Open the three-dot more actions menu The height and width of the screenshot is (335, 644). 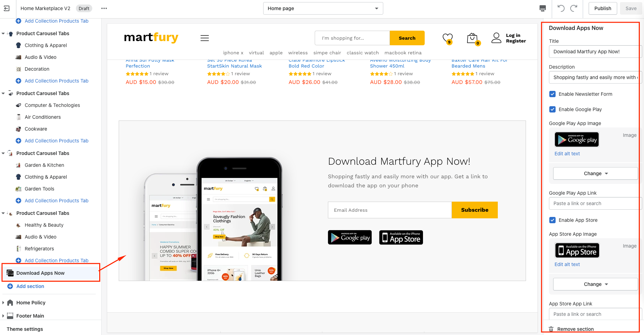click(x=104, y=8)
